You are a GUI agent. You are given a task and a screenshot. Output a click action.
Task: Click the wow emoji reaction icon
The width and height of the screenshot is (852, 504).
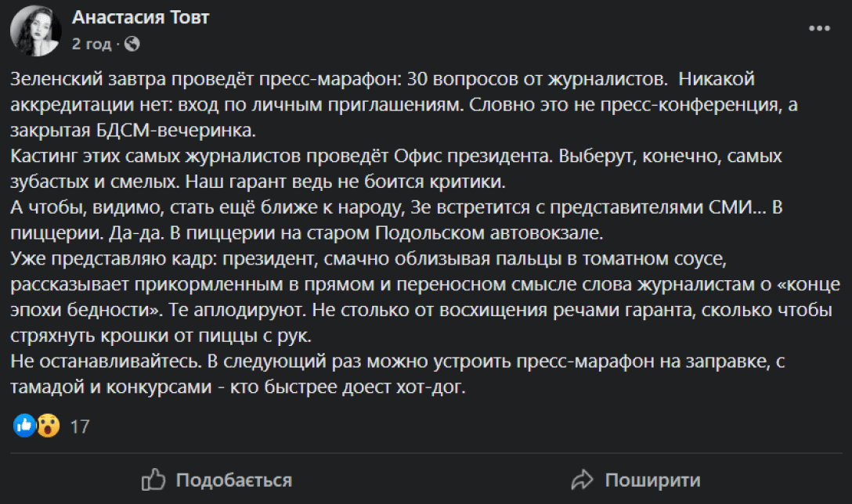point(47,425)
